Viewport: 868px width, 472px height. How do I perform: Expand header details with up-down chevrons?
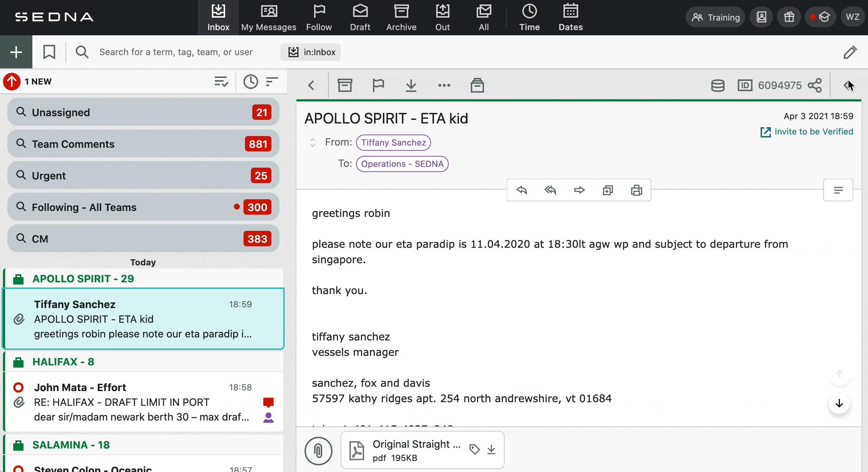tap(312, 143)
